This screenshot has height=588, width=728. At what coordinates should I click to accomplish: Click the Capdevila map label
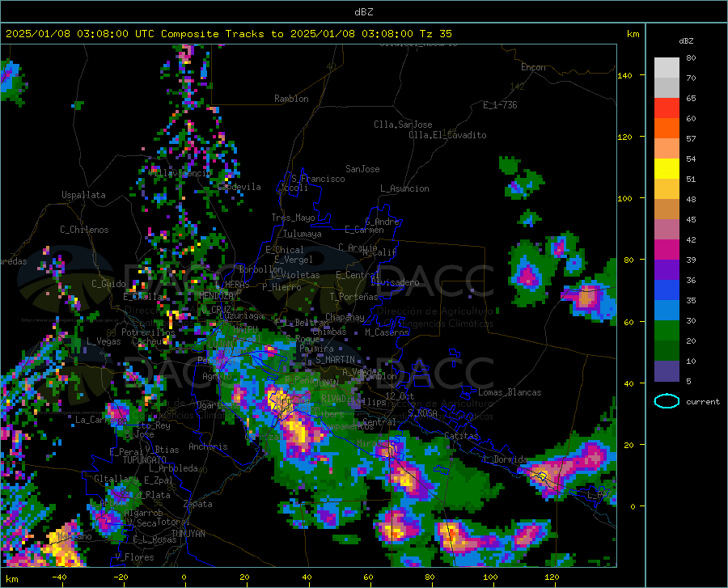[x=239, y=187]
